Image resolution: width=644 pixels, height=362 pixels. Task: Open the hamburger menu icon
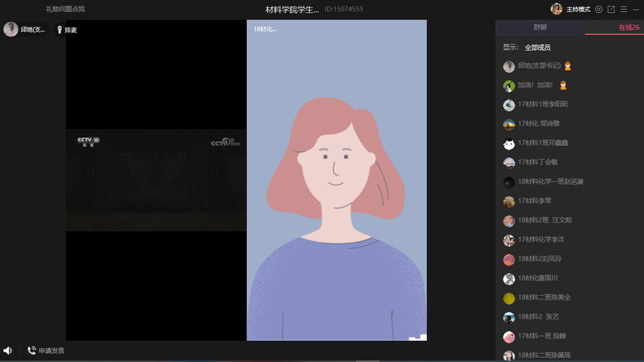pos(624,9)
